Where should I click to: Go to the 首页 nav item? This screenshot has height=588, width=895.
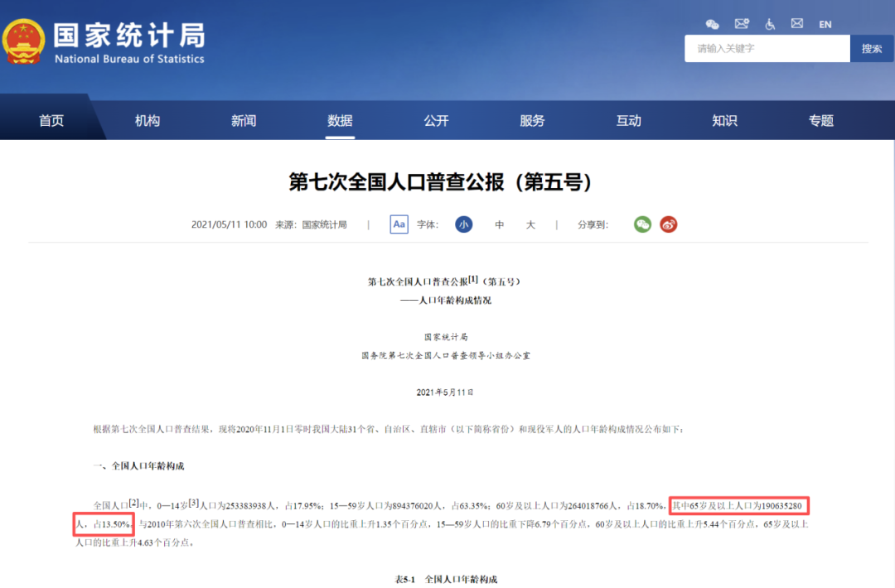click(x=51, y=121)
